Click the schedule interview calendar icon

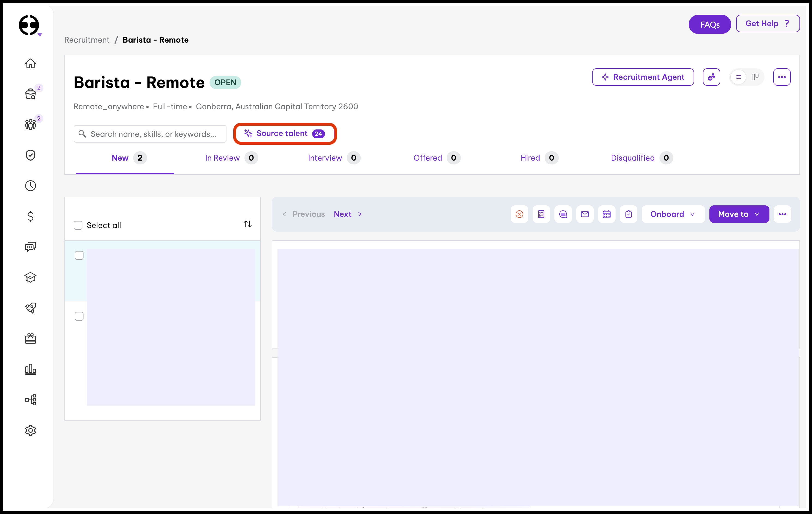point(606,214)
